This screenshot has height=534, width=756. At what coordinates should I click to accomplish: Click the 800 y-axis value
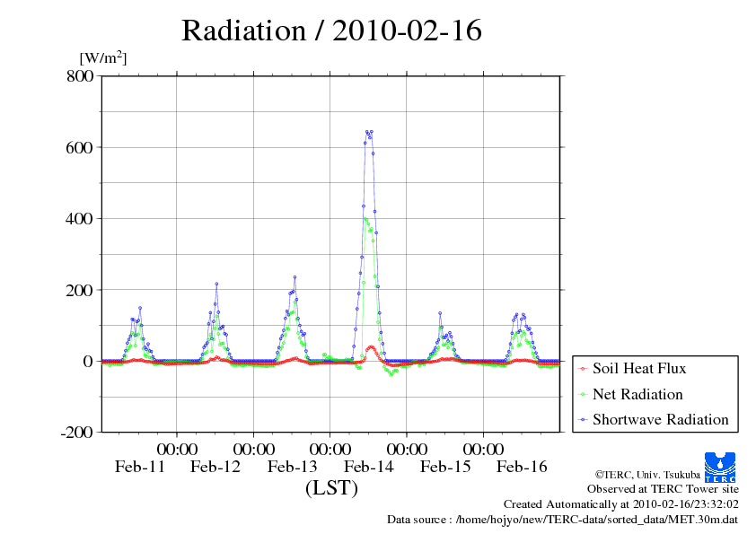tap(80, 76)
